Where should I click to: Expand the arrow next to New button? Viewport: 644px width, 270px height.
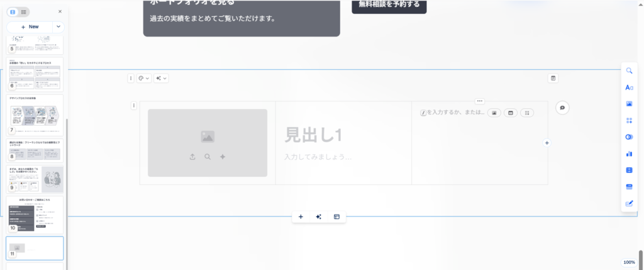[x=58, y=27]
